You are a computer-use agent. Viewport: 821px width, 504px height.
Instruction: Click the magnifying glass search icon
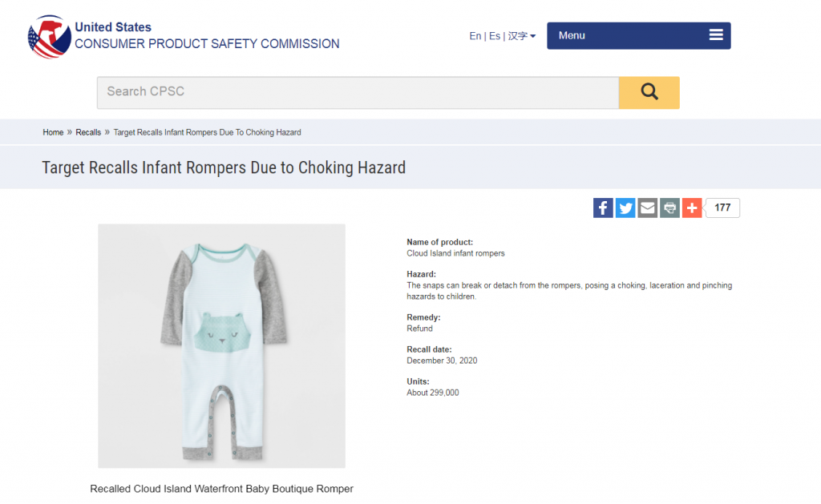point(649,93)
